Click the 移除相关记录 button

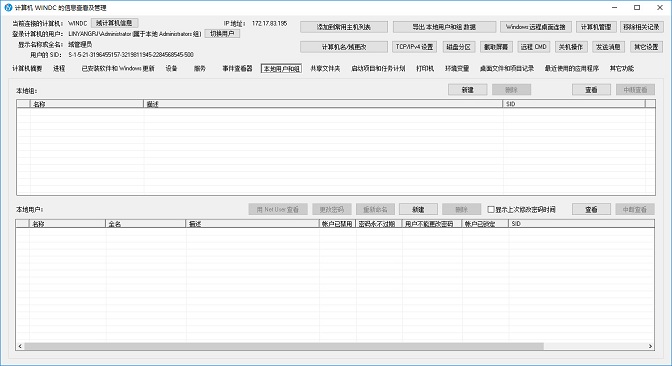point(642,27)
